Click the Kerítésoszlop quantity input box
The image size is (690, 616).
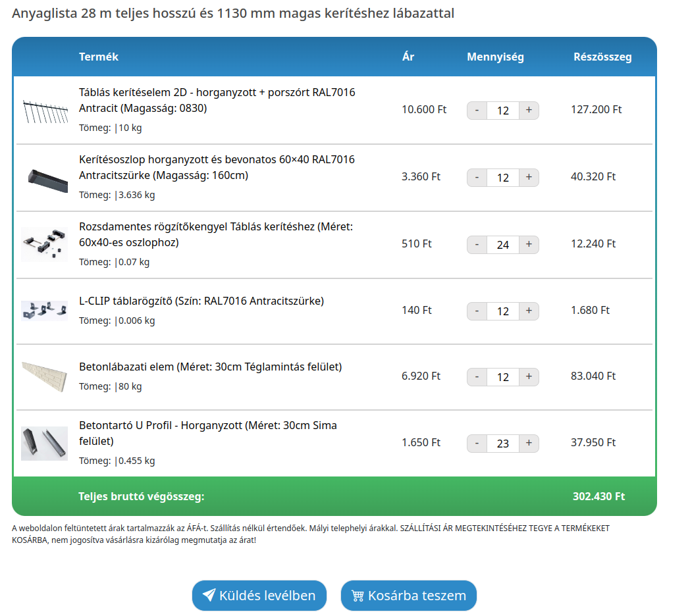coord(503,178)
